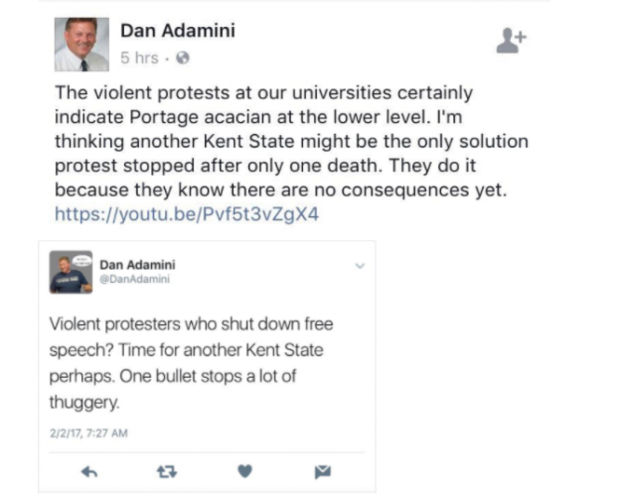Like the tweet with heart icon
This screenshot has height=499, width=620.
(x=245, y=471)
